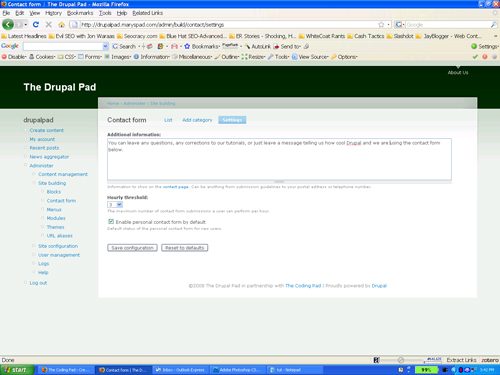The height and width of the screenshot is (375, 500).
Task: Click the Reset to defaults button
Action: [x=185, y=248]
